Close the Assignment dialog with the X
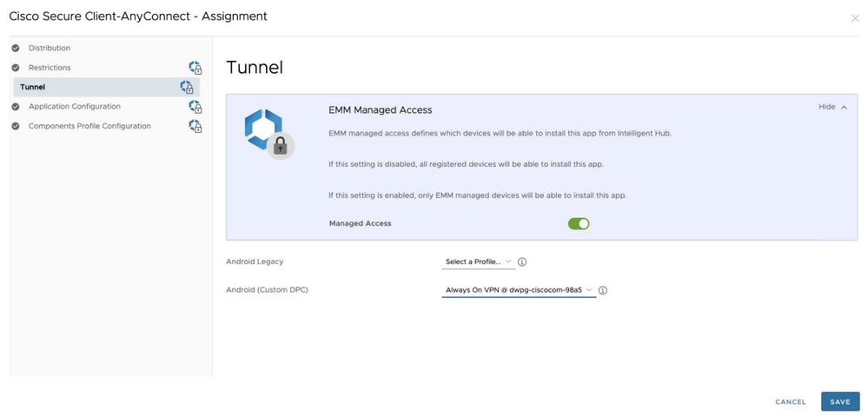The image size is (868, 417). pyautogui.click(x=855, y=18)
